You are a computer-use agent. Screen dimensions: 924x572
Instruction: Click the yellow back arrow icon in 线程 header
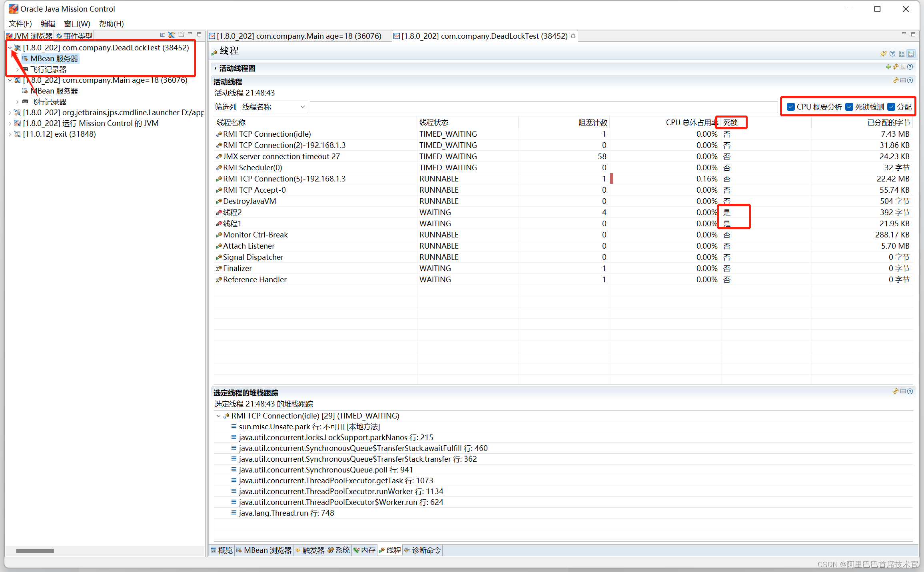[884, 54]
